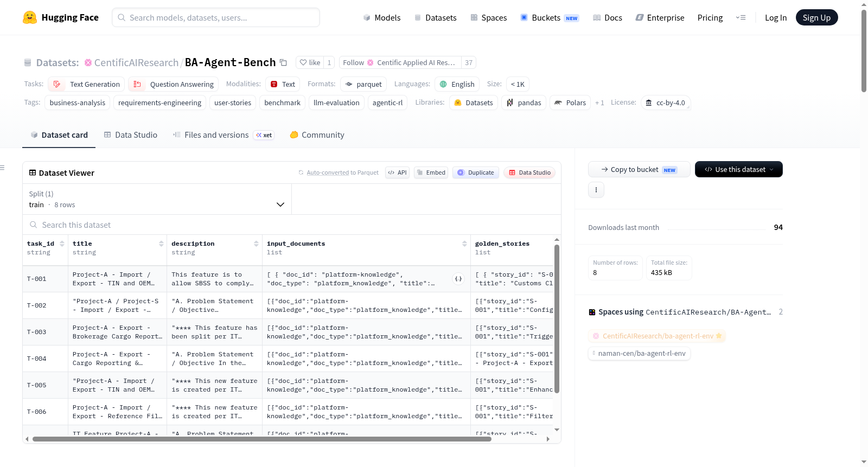Select the requirements-engineering tag
Screen dimensions: 868x467
(159, 103)
